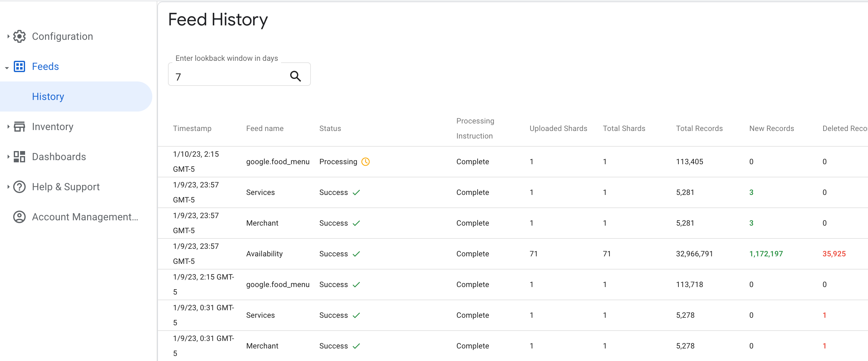Click the Help & Support circle icon

pyautogui.click(x=20, y=186)
